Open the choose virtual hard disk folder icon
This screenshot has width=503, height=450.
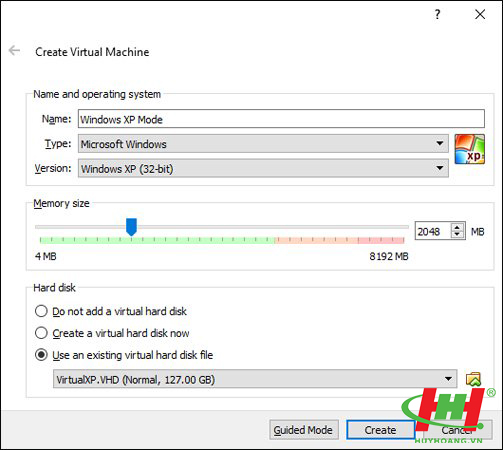pos(473,379)
